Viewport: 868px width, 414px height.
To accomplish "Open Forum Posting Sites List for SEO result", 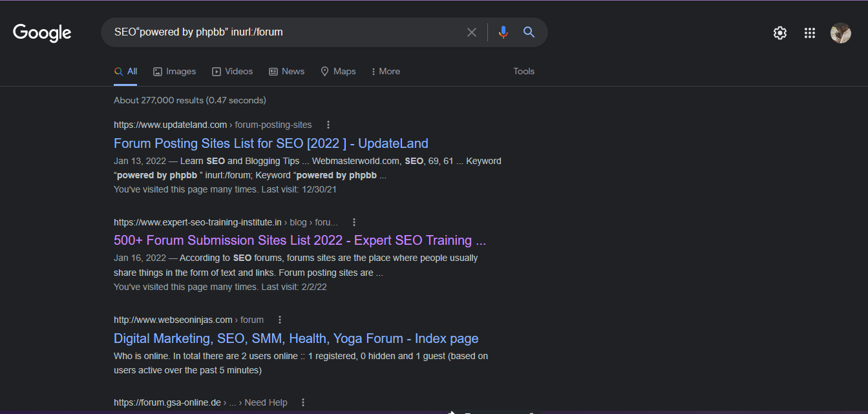I will 271,143.
